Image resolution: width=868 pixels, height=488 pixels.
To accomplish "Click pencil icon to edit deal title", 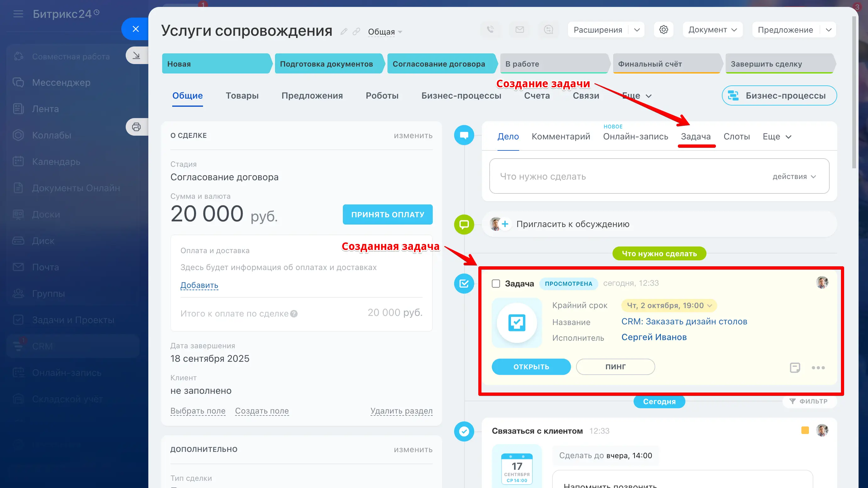I will [x=344, y=32].
